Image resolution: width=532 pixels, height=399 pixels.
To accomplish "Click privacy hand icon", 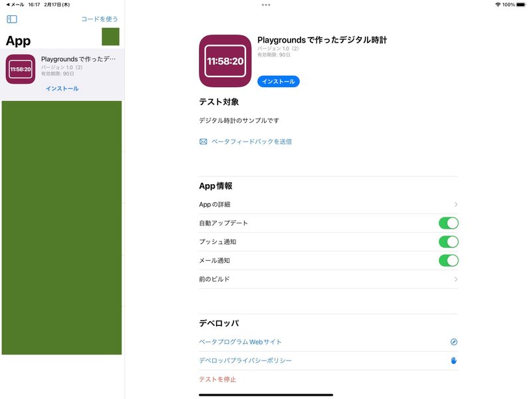I will [454, 360].
